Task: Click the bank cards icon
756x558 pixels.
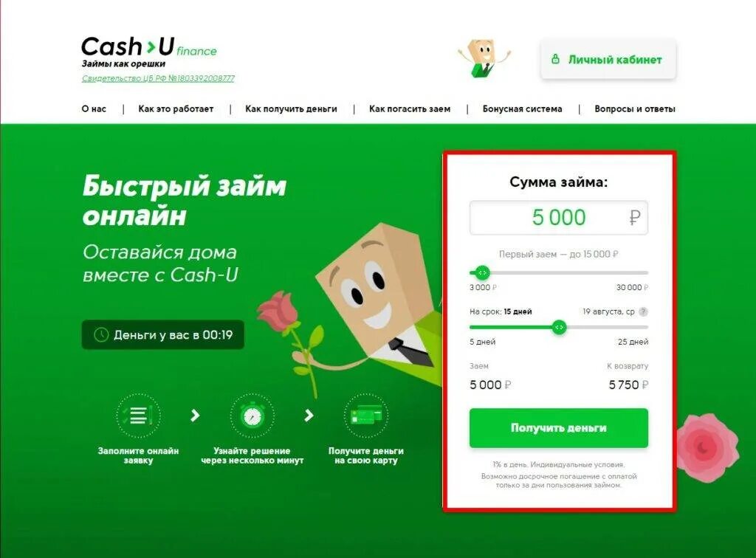Action: pos(366,416)
